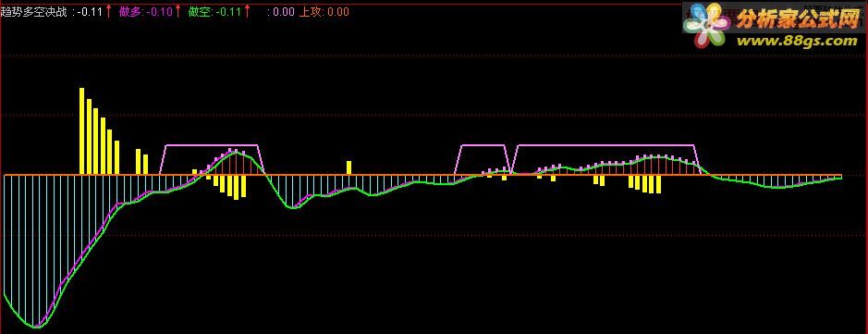The height and width of the screenshot is (334, 868).
Task: Click the orange 上攻 legend label
Action: coord(310,12)
